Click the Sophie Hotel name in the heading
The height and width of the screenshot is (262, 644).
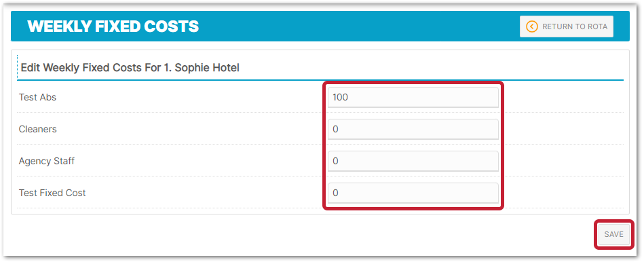207,68
